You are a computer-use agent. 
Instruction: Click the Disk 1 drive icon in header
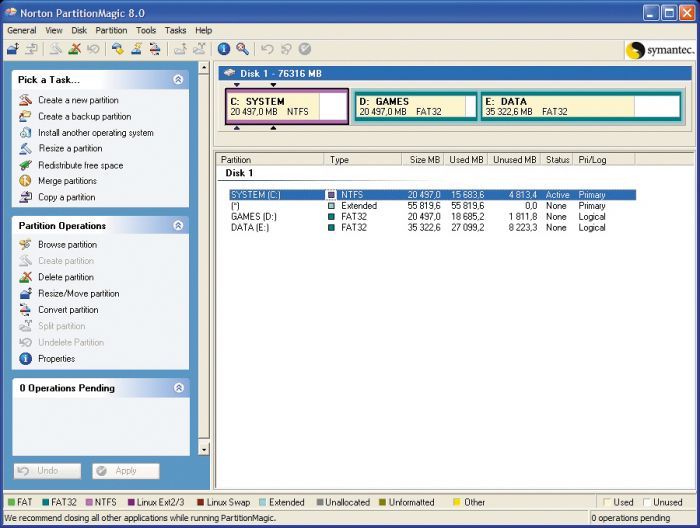pyautogui.click(x=229, y=73)
